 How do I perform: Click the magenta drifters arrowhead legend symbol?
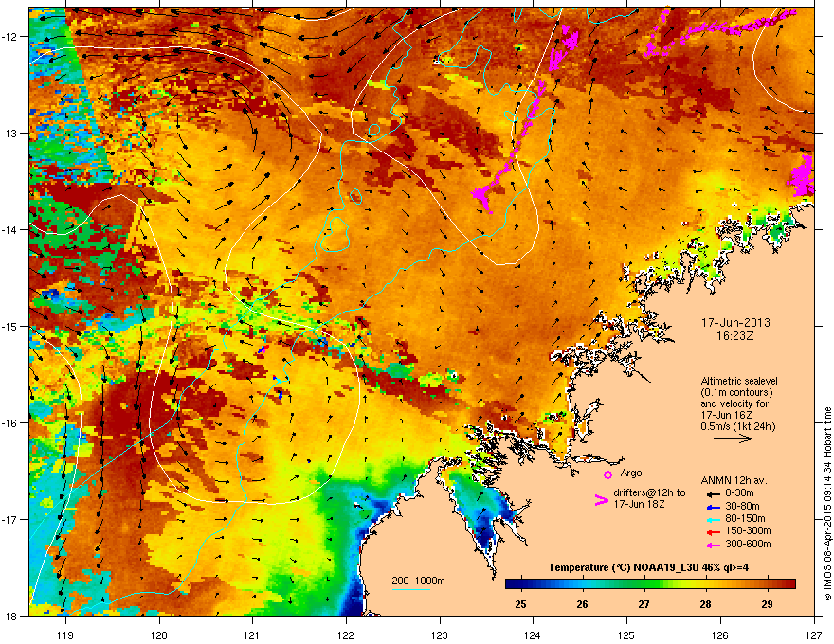(x=601, y=500)
